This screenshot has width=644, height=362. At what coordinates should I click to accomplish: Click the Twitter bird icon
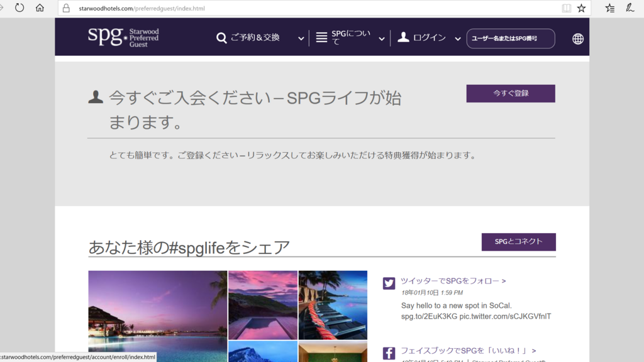click(389, 283)
